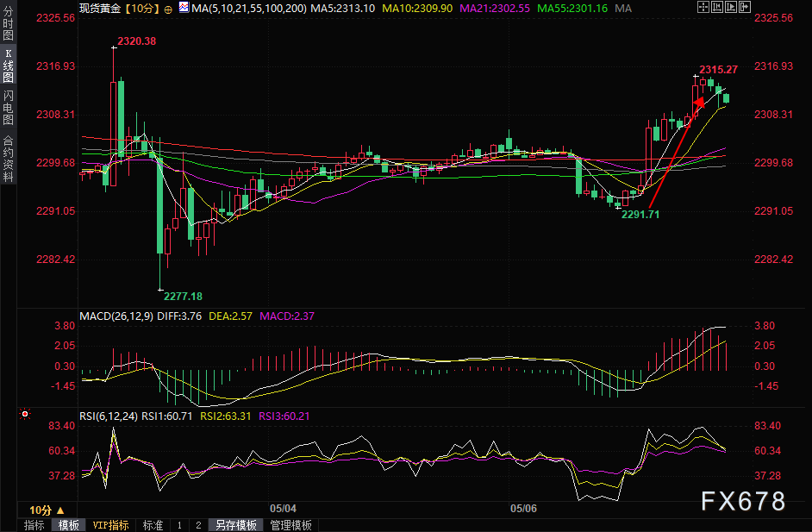The width and height of the screenshot is (812, 532).
Task: Choose the 标准 template
Action: [x=153, y=525]
